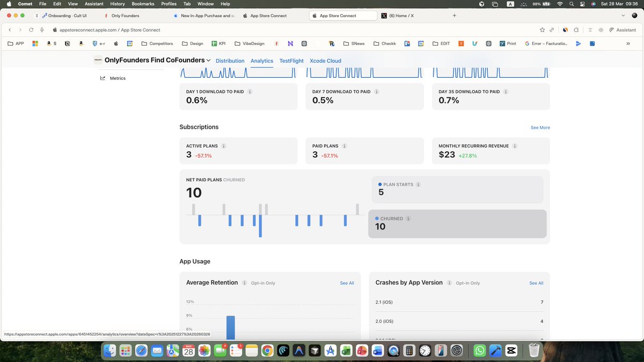Open the Competitors bookmarks folder
The width and height of the screenshot is (644, 362).
[x=157, y=43]
